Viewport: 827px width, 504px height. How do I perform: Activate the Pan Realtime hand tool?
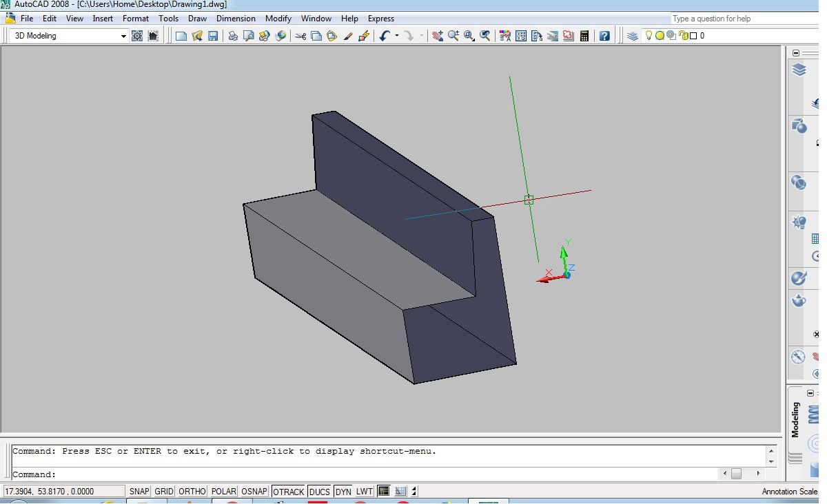click(x=437, y=36)
